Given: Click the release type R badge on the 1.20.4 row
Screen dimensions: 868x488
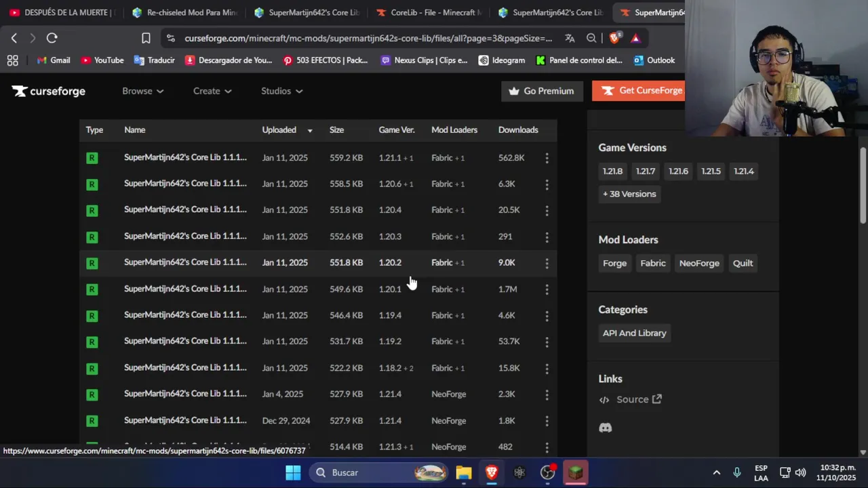Looking at the screenshot, I should [92, 211].
